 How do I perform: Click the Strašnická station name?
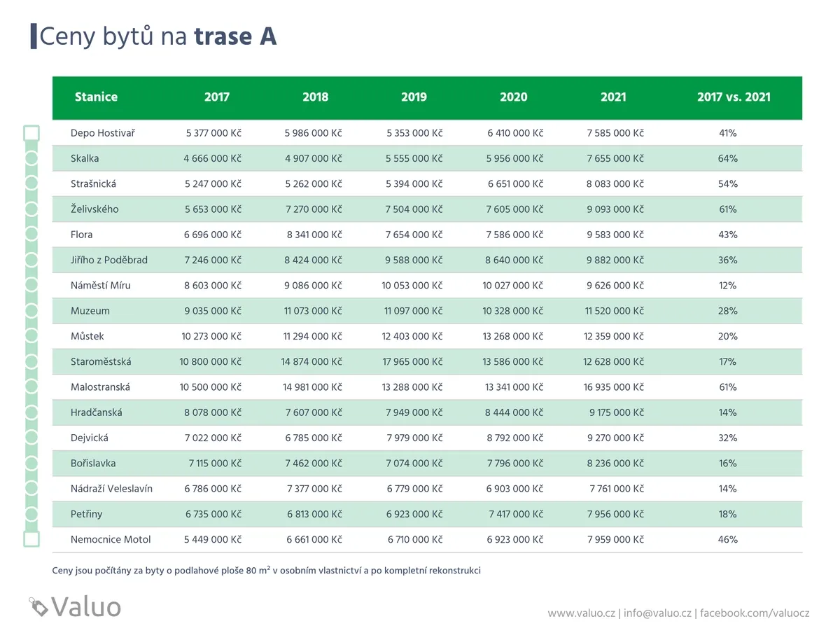(x=94, y=183)
